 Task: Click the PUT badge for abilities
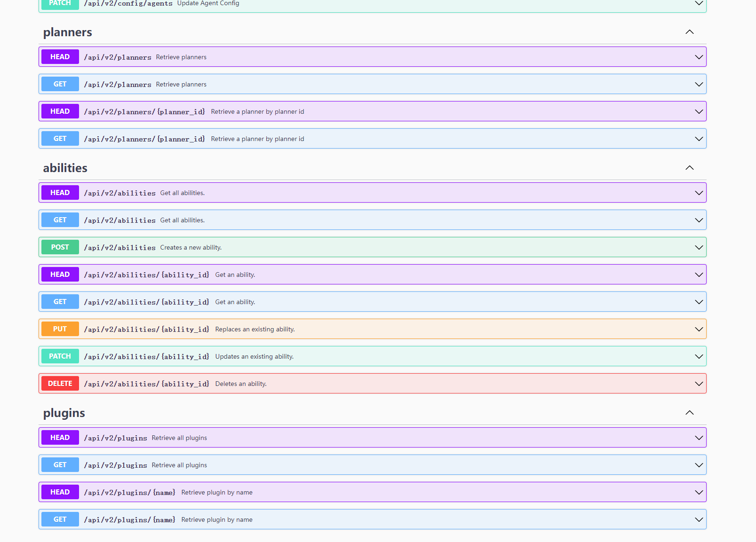click(60, 329)
